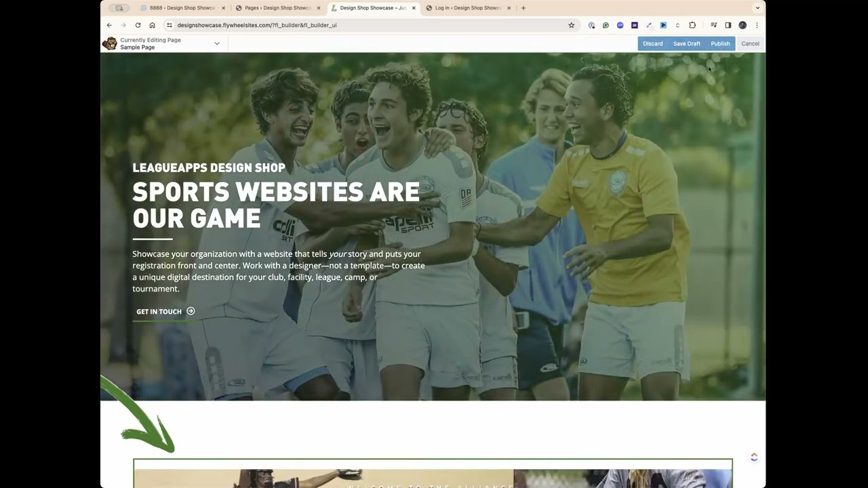
Task: Click the tab group button before first tab
Action: click(x=119, y=8)
